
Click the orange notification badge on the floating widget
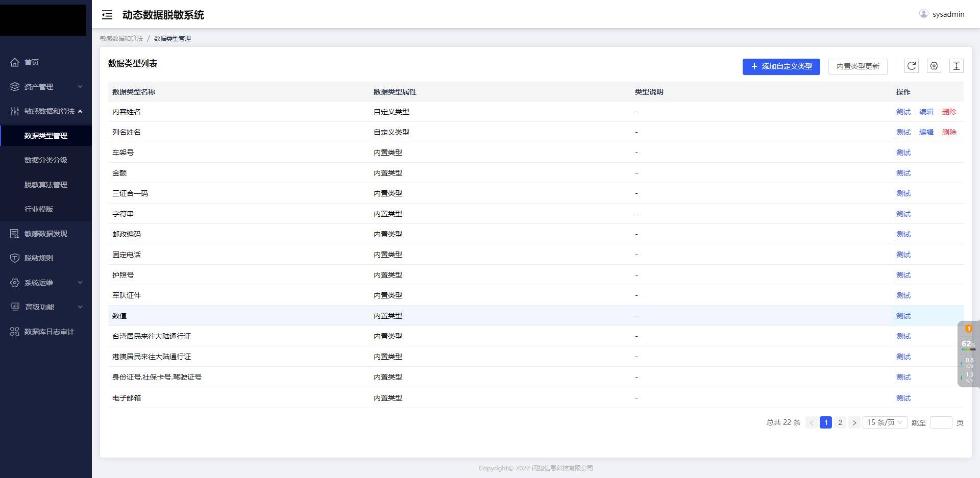(969, 329)
